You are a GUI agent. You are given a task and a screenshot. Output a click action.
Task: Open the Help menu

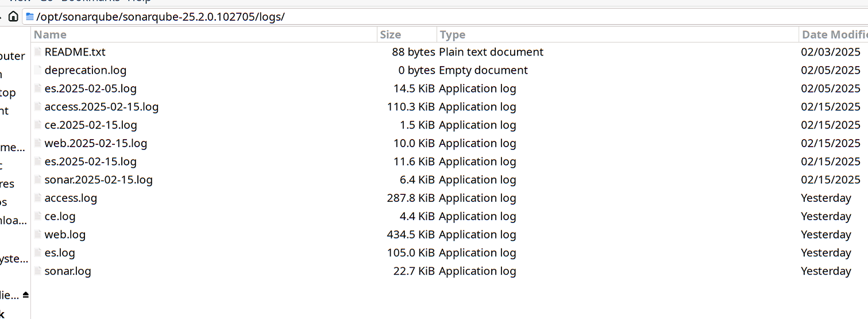click(139, 1)
